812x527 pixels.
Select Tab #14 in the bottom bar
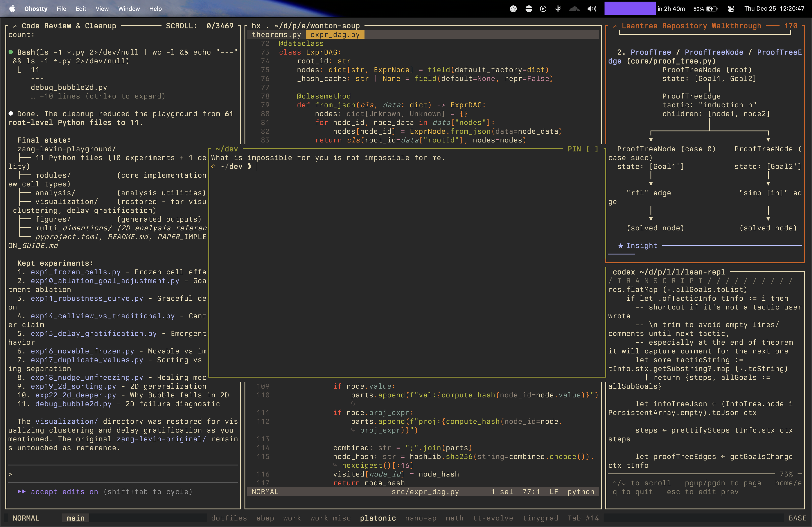click(x=583, y=518)
